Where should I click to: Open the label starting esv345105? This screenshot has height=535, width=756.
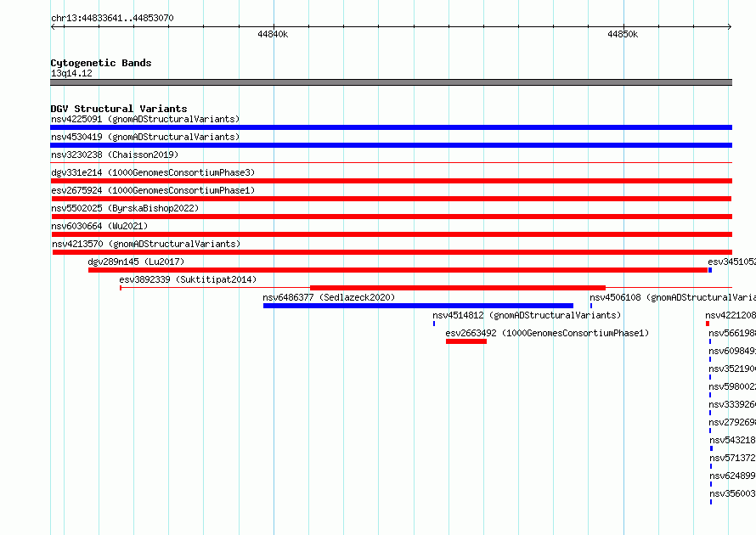pos(732,262)
